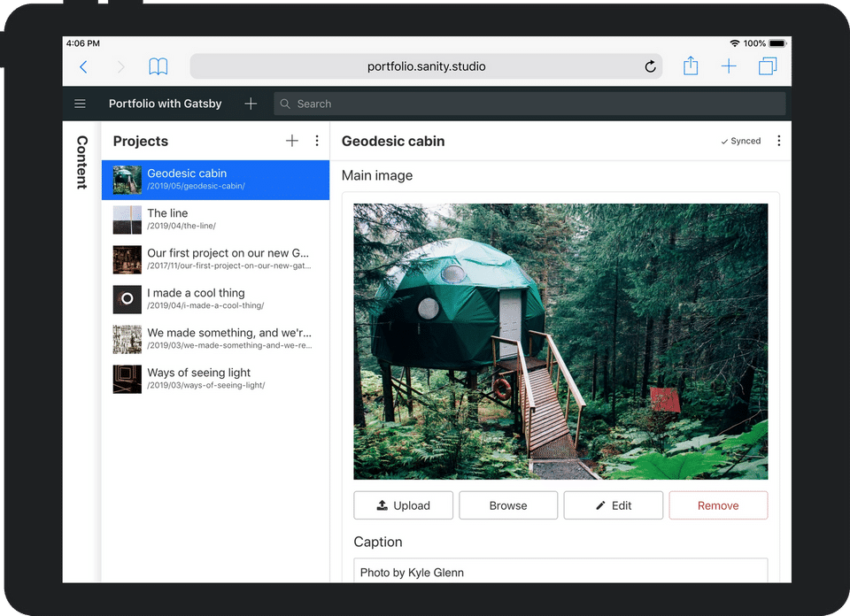Click Edit image button
The width and height of the screenshot is (850, 616).
[613, 505]
